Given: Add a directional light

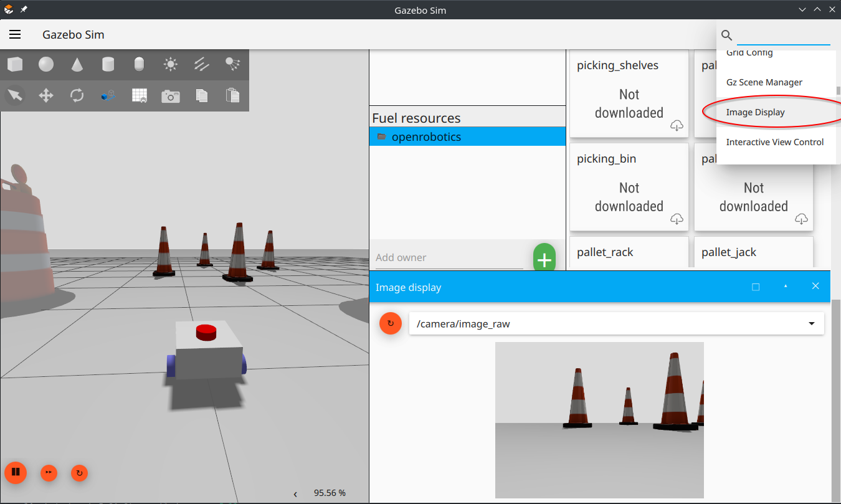Looking at the screenshot, I should [x=202, y=64].
